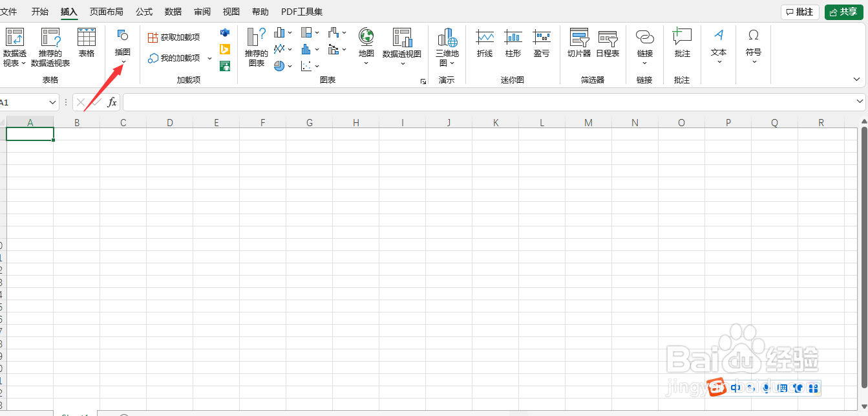Click the formula bar cancel X icon
Screen dimensions: 868x416
[81, 102]
